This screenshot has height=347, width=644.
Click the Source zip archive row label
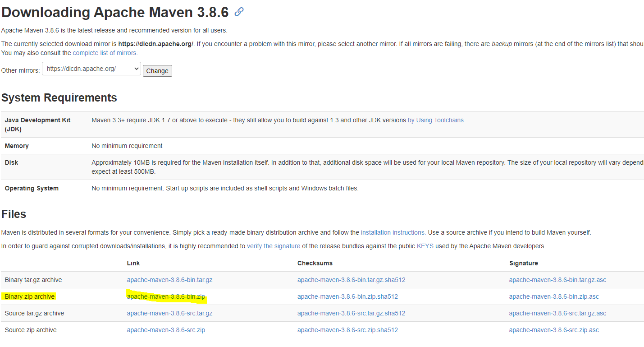tap(31, 330)
